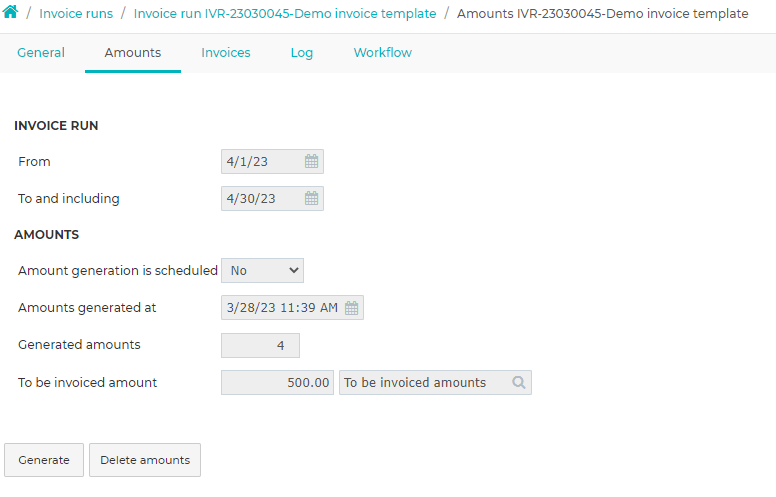This screenshot has height=497, width=776.
Task: Open the Invoices tab
Action: 226,52
